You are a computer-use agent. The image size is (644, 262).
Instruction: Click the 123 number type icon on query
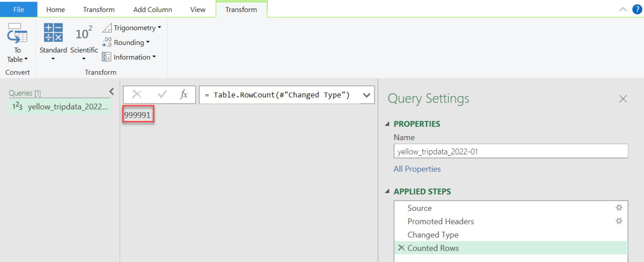coord(18,106)
